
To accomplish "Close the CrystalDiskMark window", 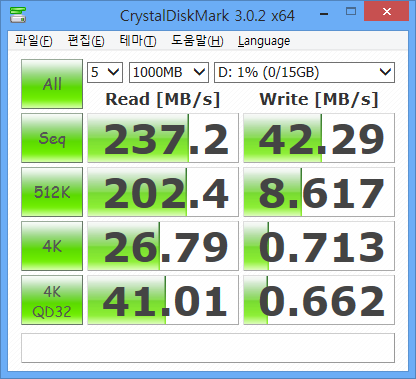I will coord(387,12).
